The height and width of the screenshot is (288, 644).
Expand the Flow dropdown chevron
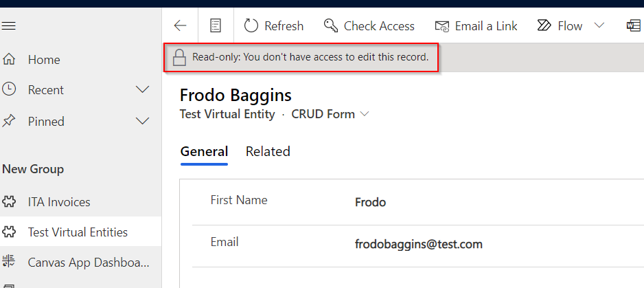coord(599,25)
